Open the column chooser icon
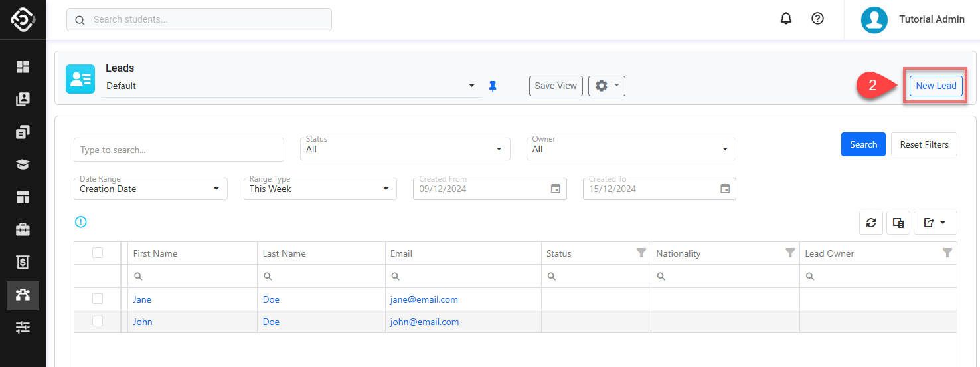The width and height of the screenshot is (980, 367). coord(898,223)
